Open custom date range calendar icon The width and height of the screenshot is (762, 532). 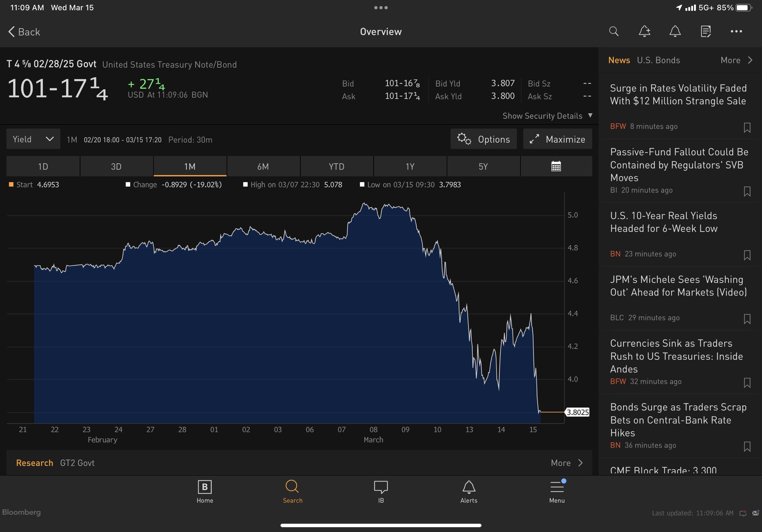pos(556,167)
